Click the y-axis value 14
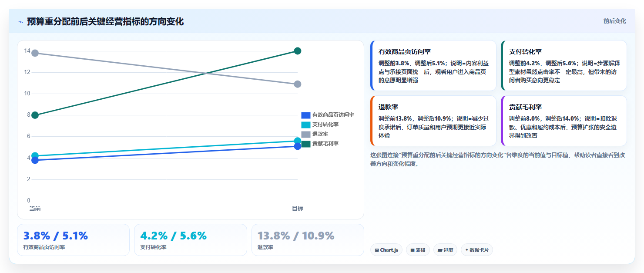This screenshot has width=644, height=273. pyautogui.click(x=27, y=51)
